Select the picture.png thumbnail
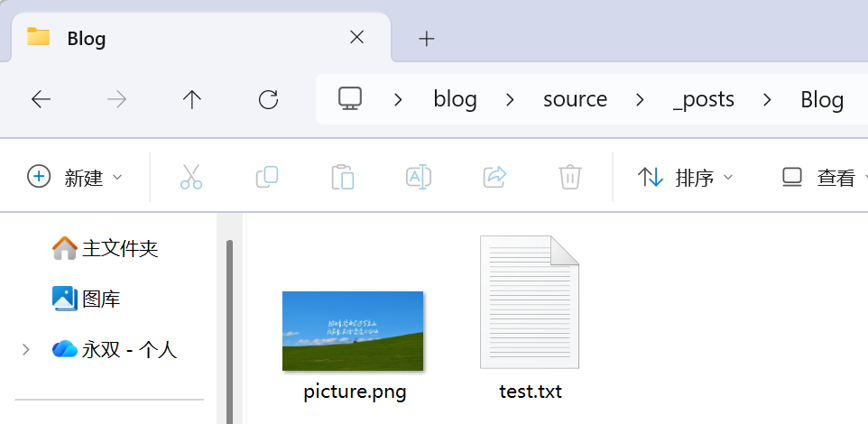The height and width of the screenshot is (424, 868). [353, 331]
